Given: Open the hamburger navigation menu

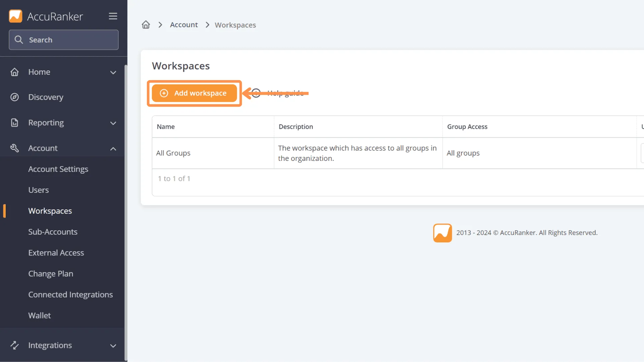Looking at the screenshot, I should [x=113, y=16].
